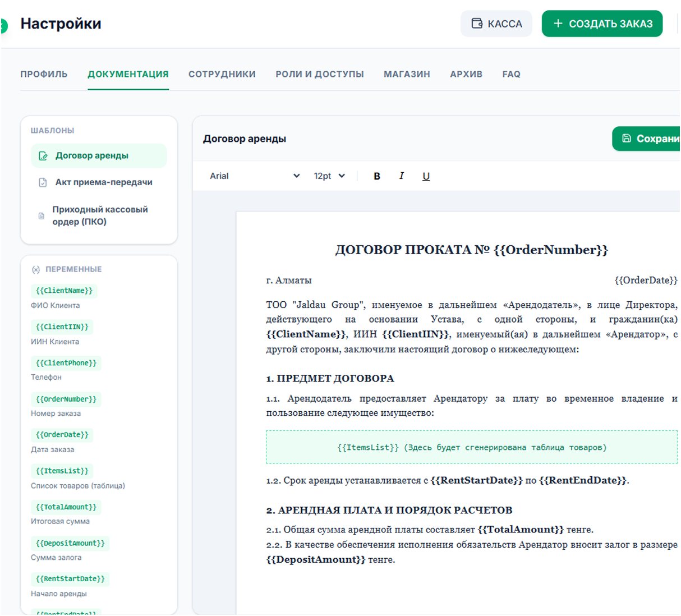The width and height of the screenshot is (681, 616).
Task: Open the FAQ tab
Action: tap(512, 74)
